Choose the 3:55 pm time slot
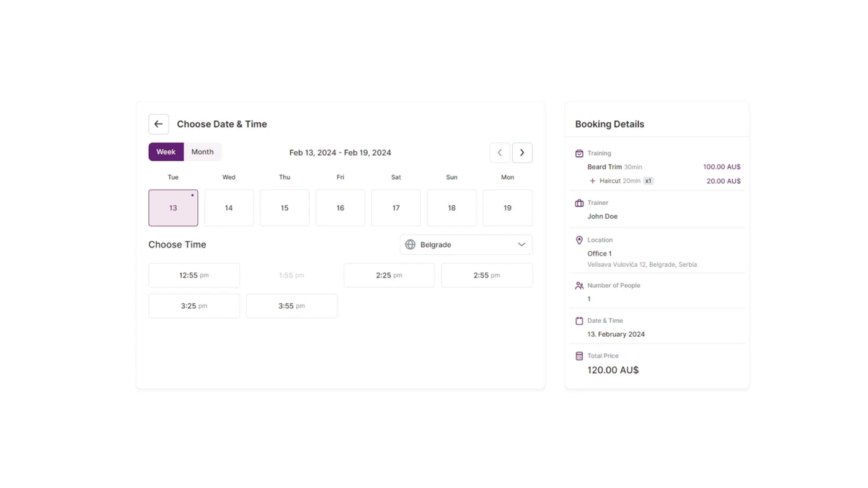The height and width of the screenshot is (488, 868). (x=291, y=306)
